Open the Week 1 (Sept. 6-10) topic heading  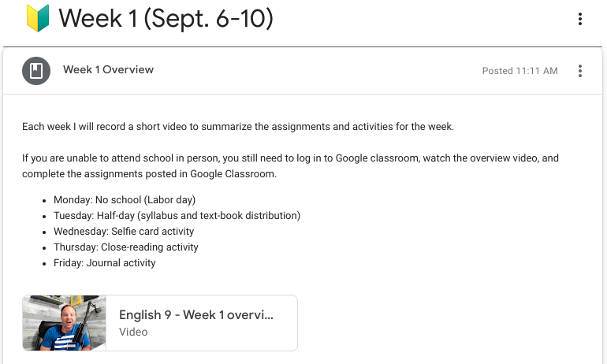[166, 19]
